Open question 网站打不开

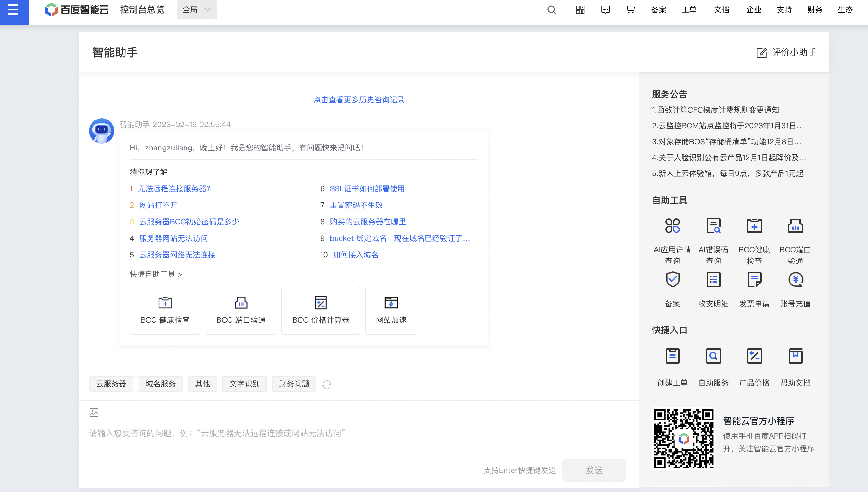click(x=158, y=205)
